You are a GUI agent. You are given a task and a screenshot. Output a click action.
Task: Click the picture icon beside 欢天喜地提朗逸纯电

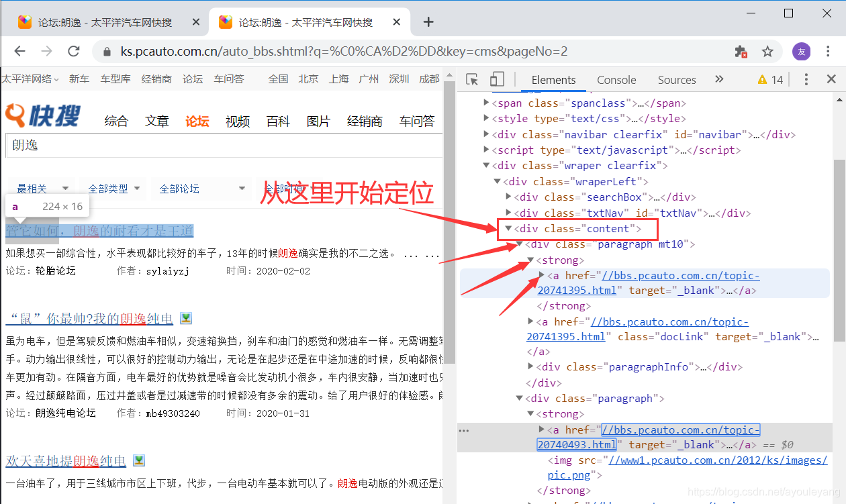point(139,460)
